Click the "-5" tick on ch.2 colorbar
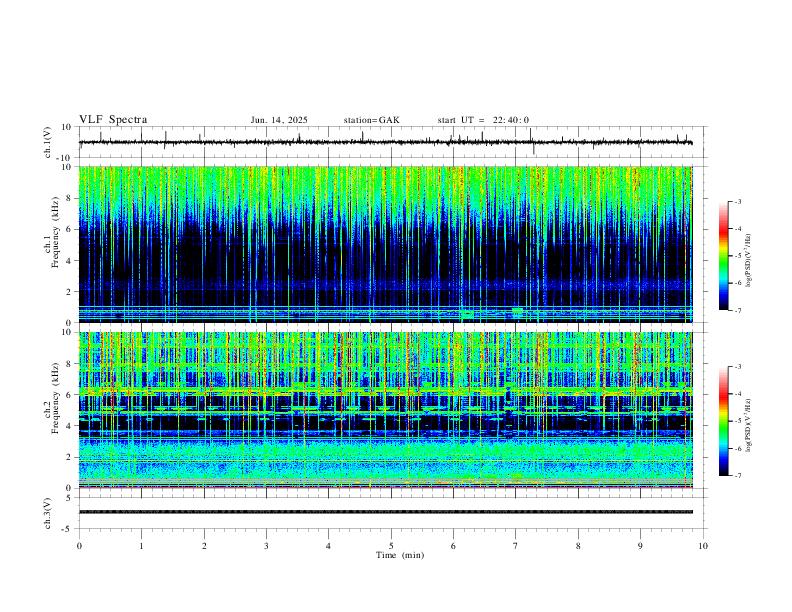The width and height of the screenshot is (792, 612). point(737,421)
